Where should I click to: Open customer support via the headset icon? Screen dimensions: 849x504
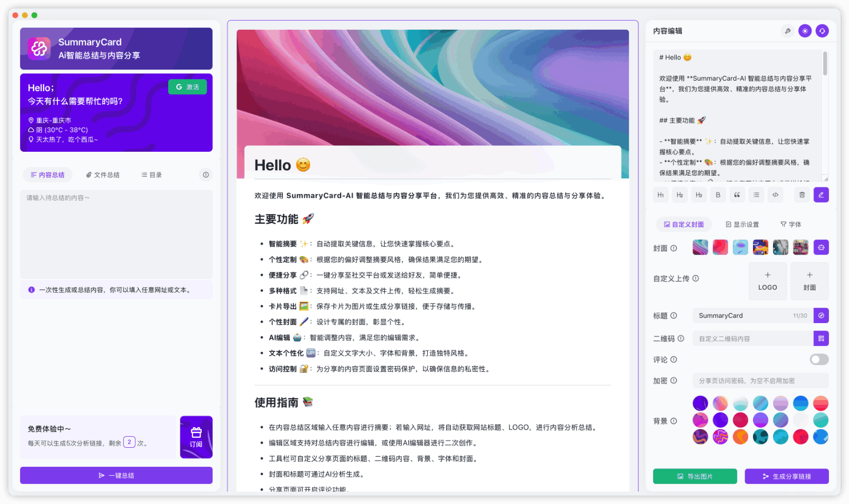coord(821,31)
